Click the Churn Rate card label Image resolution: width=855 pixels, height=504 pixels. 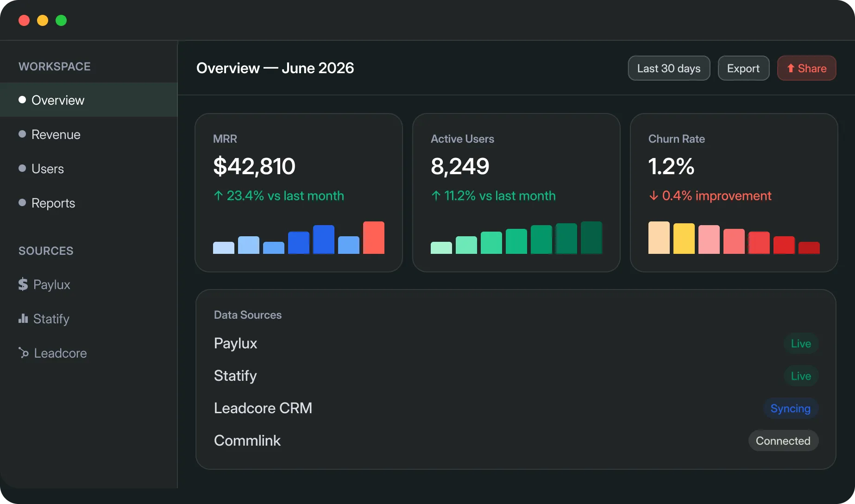coord(677,139)
